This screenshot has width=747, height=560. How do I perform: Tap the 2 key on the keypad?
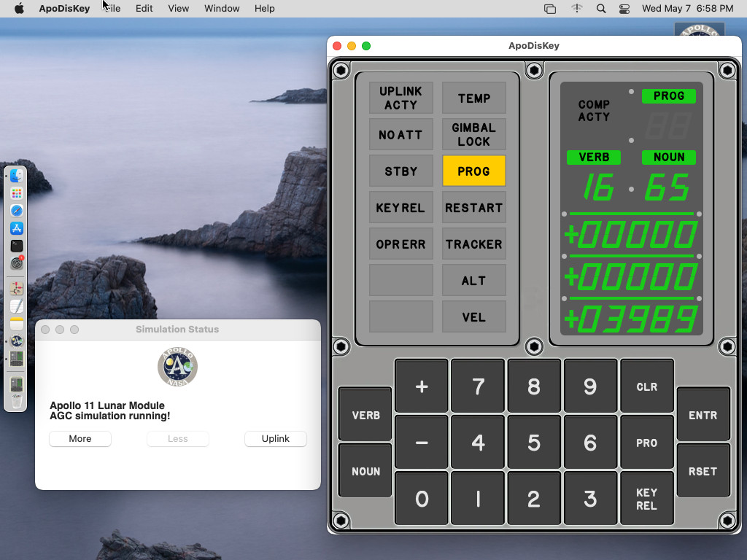(534, 499)
